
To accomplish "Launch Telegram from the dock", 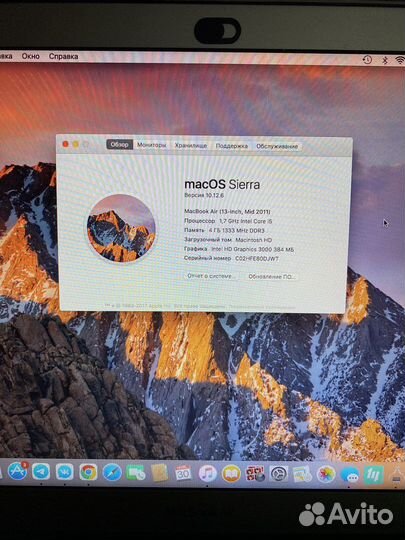I will (41, 471).
